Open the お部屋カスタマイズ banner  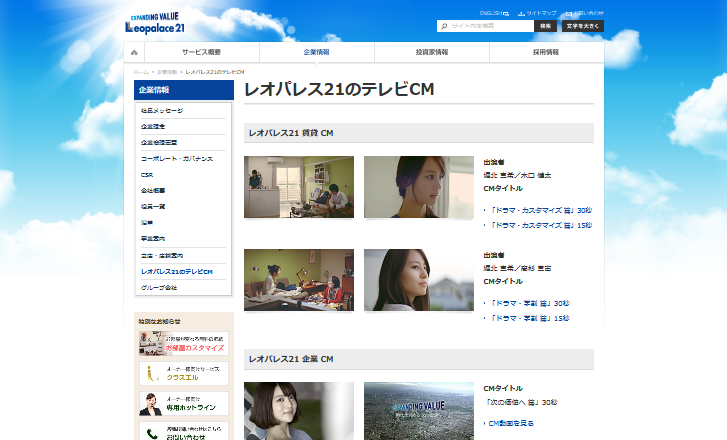click(x=184, y=344)
